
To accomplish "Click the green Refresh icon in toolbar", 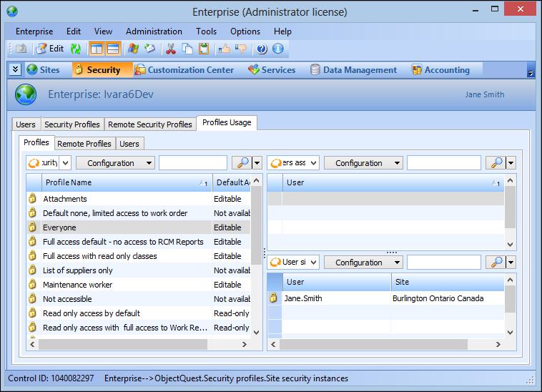I will coord(75,49).
